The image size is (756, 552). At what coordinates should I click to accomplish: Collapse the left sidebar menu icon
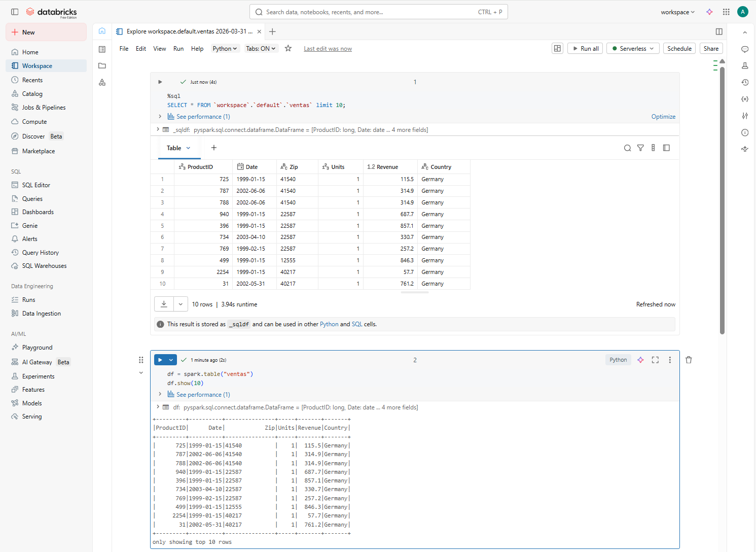point(15,12)
